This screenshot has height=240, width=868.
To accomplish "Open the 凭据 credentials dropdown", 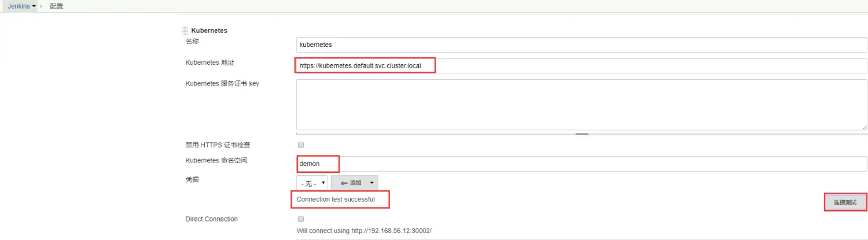I will tap(312, 183).
